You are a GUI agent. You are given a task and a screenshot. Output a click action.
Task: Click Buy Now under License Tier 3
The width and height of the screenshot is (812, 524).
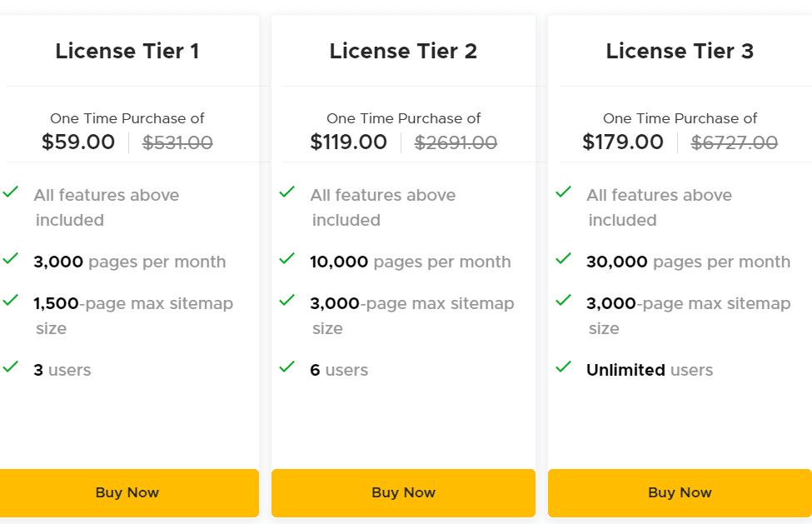pyautogui.click(x=680, y=492)
